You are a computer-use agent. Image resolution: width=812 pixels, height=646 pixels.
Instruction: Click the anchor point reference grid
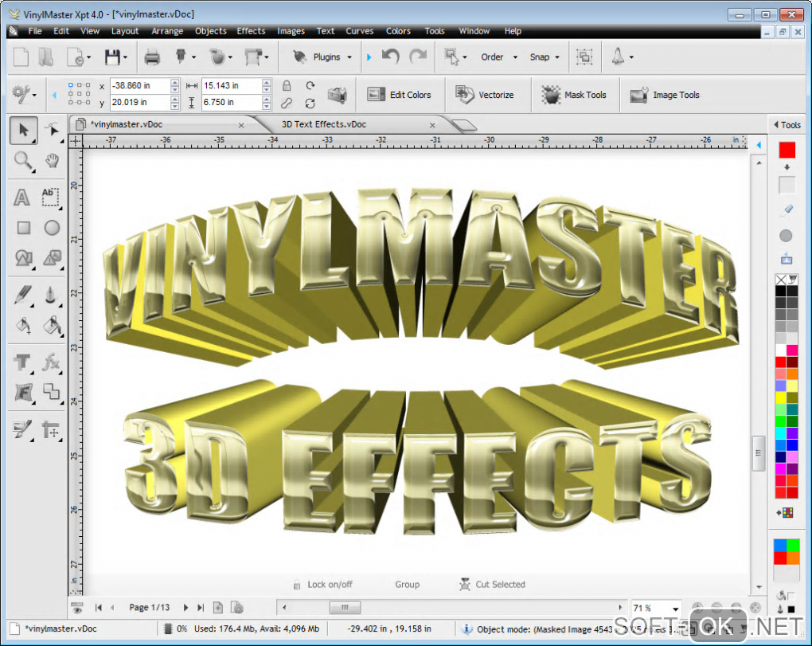pyautogui.click(x=80, y=94)
